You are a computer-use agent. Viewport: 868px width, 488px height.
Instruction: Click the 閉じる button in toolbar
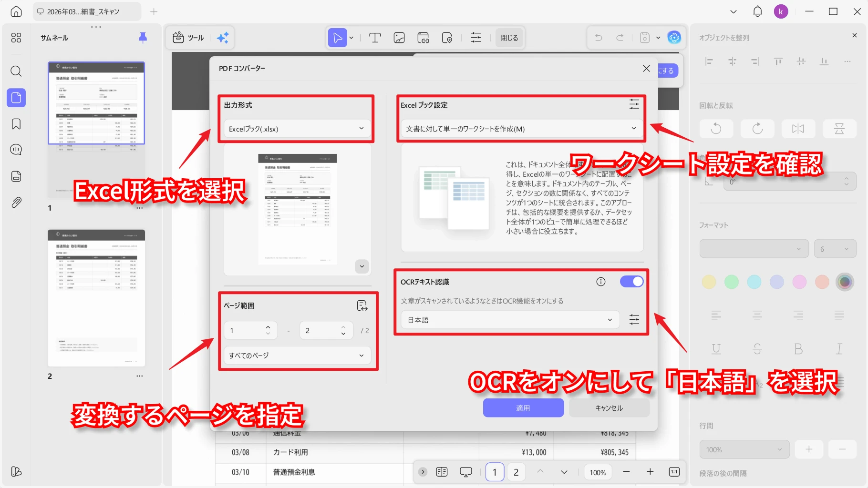[x=509, y=38]
